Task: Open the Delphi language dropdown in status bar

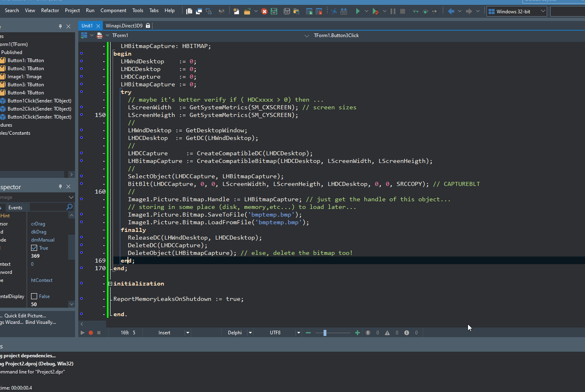Action: [250, 333]
